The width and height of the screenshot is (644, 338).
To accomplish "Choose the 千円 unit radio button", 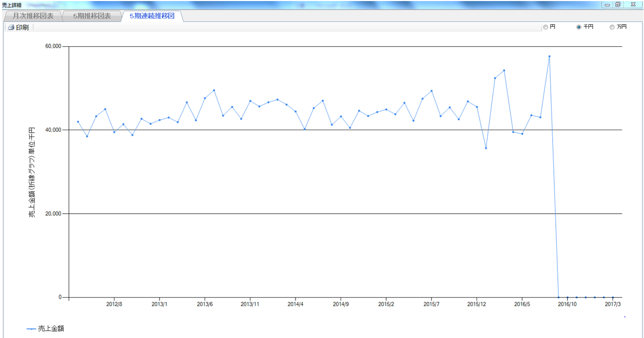I will 579,27.
